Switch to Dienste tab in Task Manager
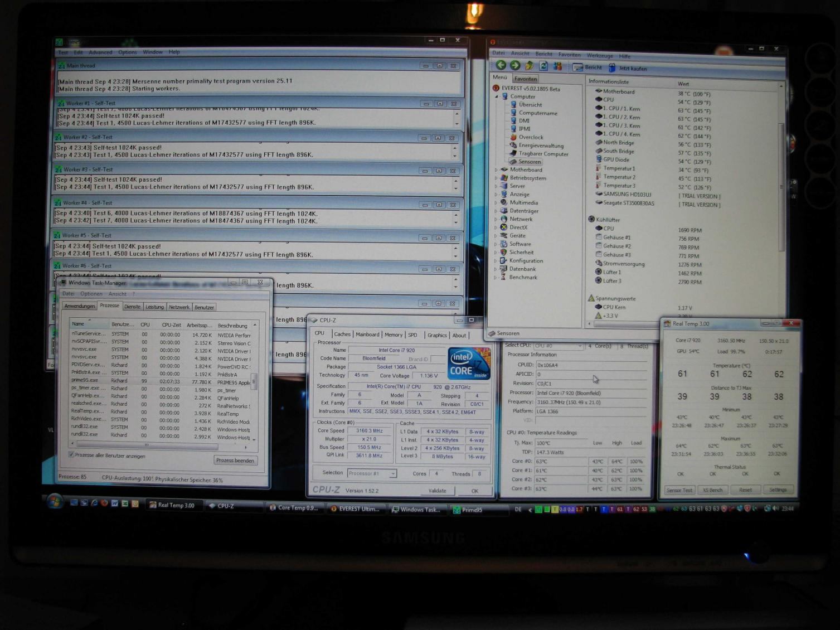Screen dimensions: 840x630 point(132,307)
